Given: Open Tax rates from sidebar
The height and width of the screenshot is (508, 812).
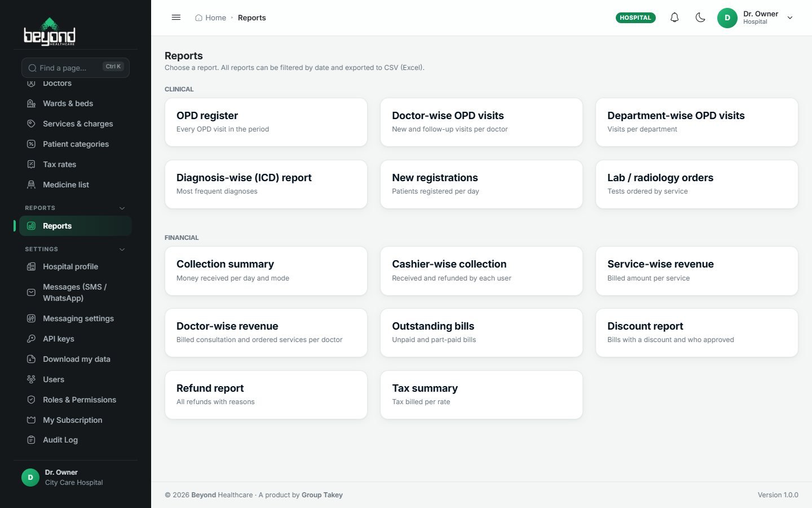Looking at the screenshot, I should pyautogui.click(x=76, y=164).
